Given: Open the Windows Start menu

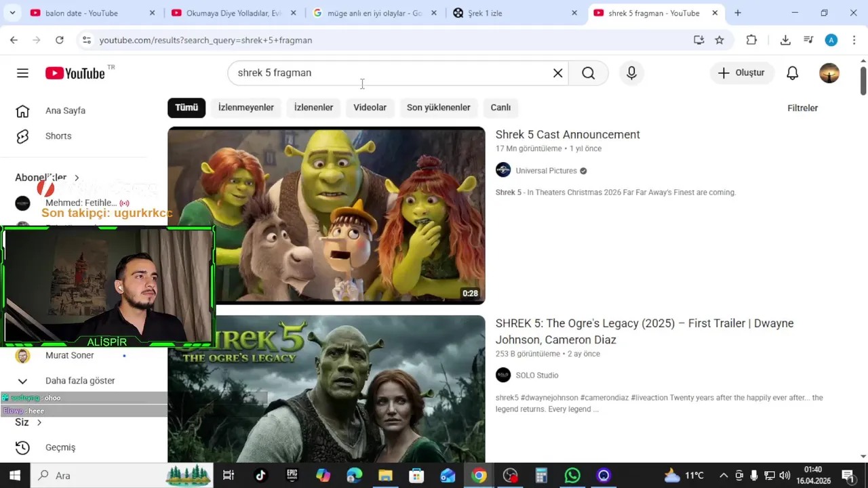Looking at the screenshot, I should [15, 475].
